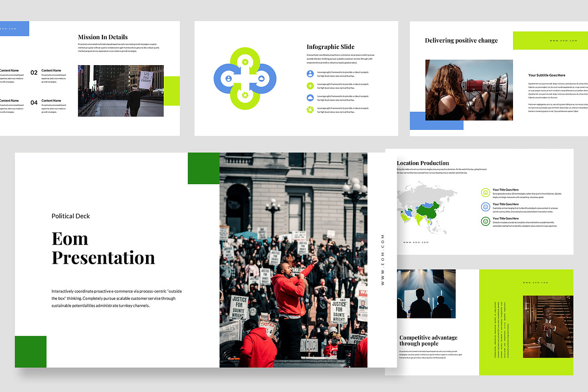
Task: Click the 'Mission In Details' heading
Action: click(103, 37)
